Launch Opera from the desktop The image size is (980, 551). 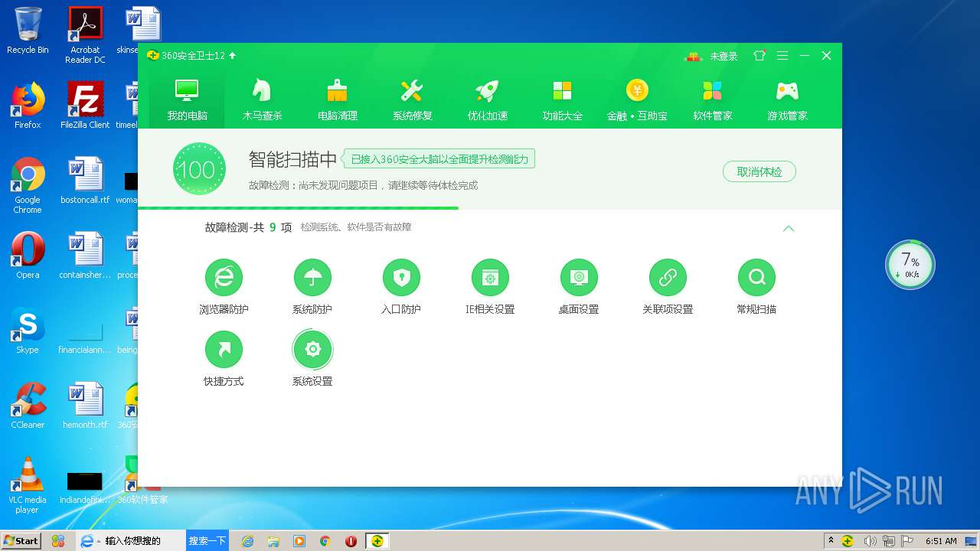(x=28, y=256)
